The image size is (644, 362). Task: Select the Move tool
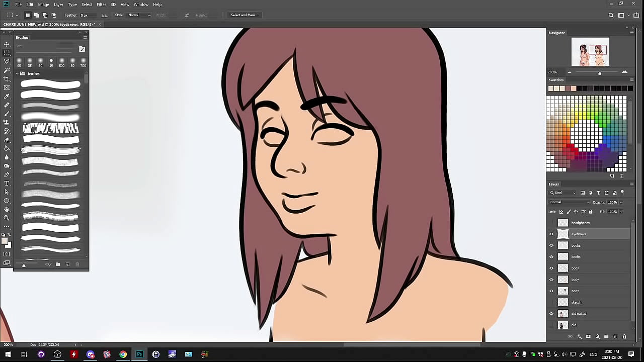(7, 44)
